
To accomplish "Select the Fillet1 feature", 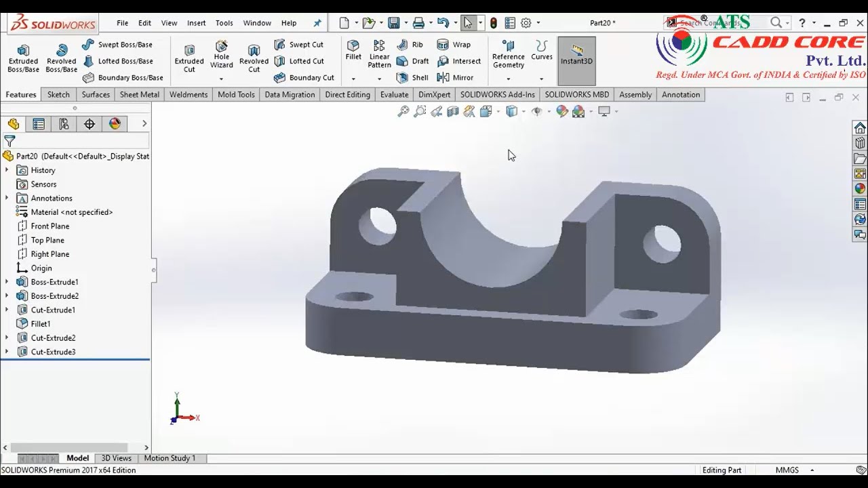I will tap(33, 324).
